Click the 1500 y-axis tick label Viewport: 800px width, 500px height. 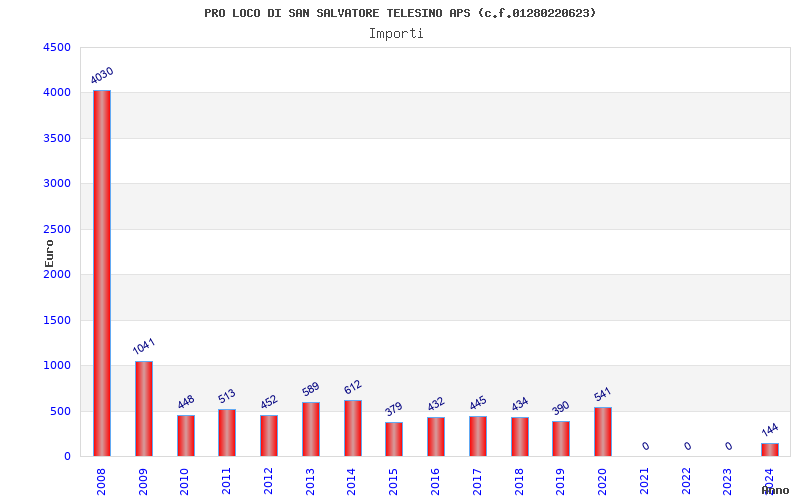tap(57, 320)
